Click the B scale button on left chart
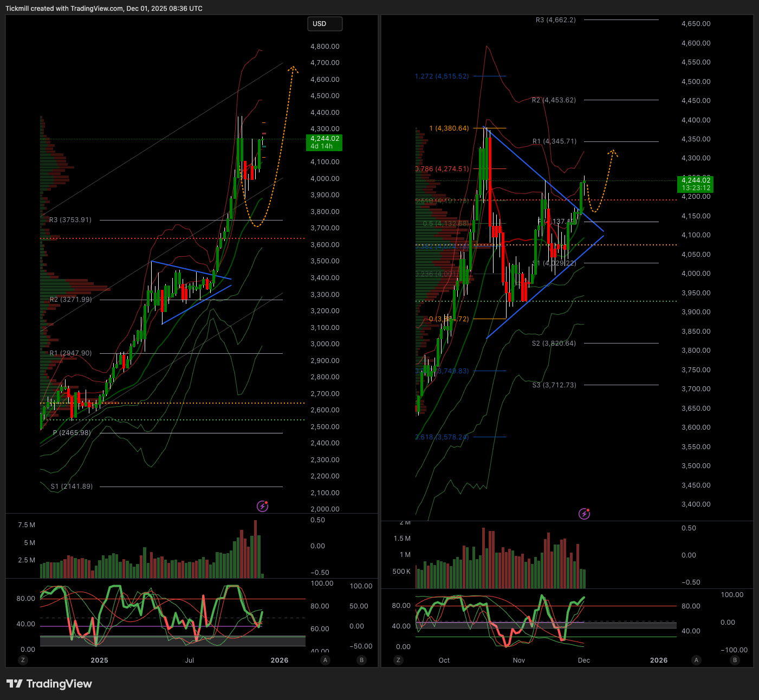759x700 pixels. (361, 660)
